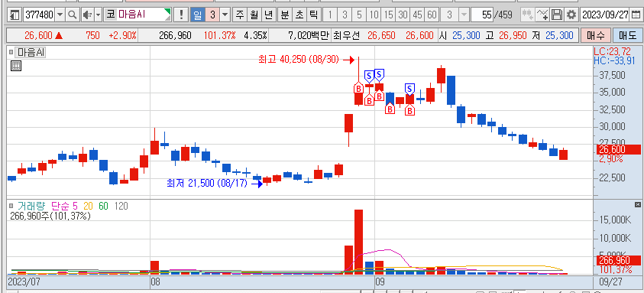Click the 최고 40,250 (08/30) high label
The height and width of the screenshot is (293, 644).
tap(299, 60)
